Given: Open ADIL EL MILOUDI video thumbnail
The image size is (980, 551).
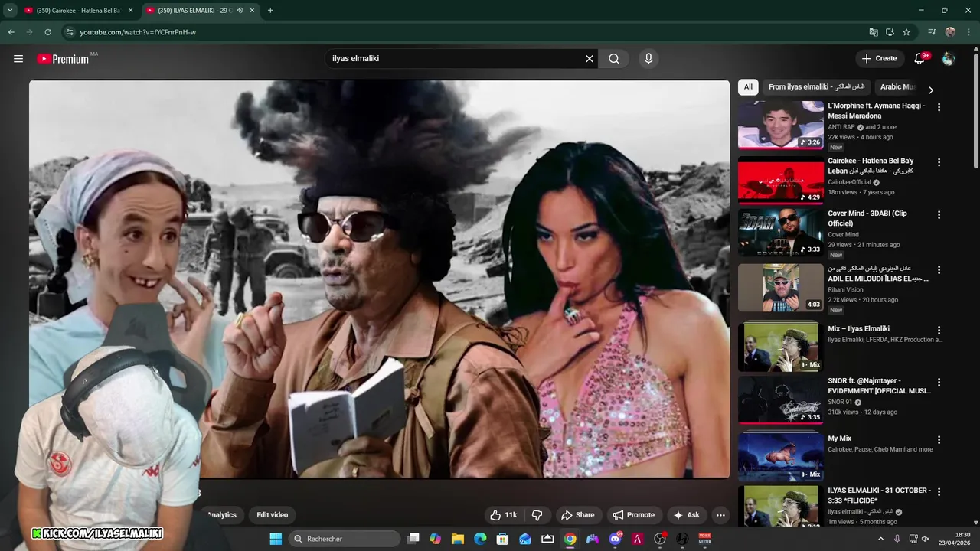Looking at the screenshot, I should coord(780,288).
